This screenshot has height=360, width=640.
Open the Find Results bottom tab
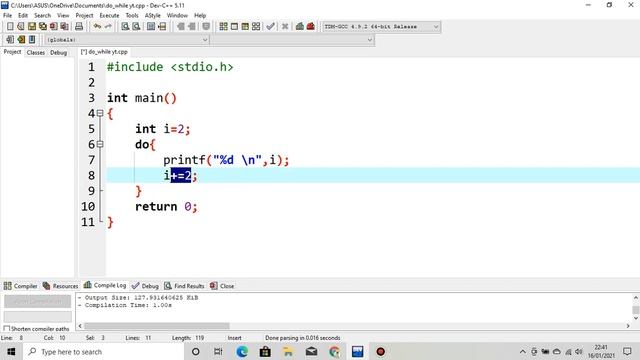[x=184, y=286]
